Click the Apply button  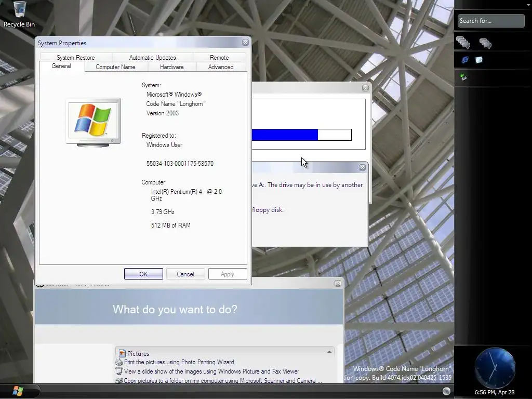[228, 274]
